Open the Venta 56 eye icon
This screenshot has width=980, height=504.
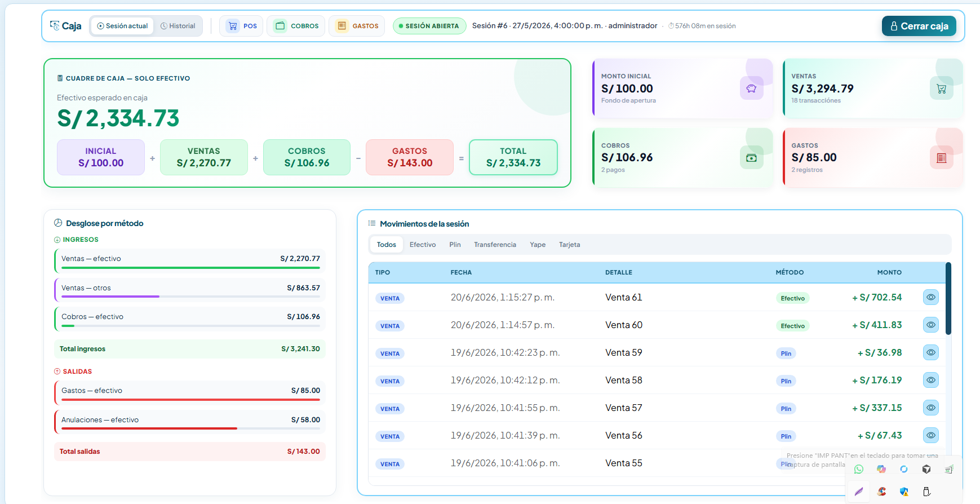pyautogui.click(x=931, y=435)
